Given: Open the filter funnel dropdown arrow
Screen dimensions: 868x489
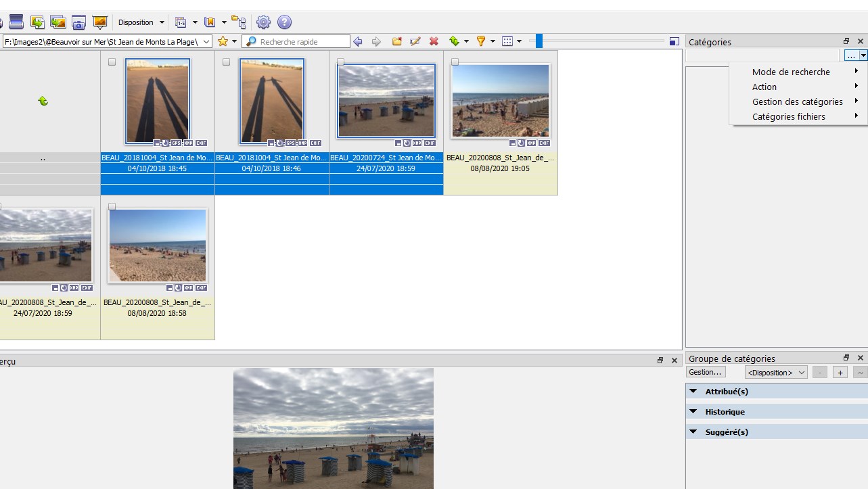Looking at the screenshot, I should point(493,42).
